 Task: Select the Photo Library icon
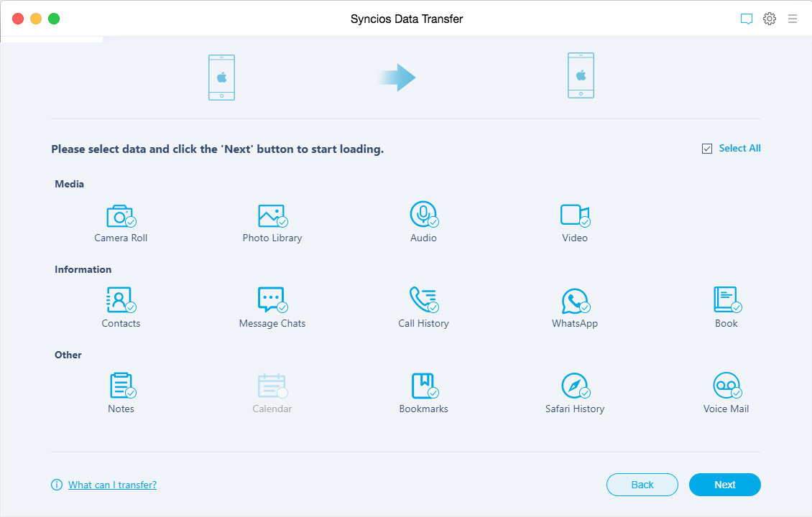tap(272, 216)
